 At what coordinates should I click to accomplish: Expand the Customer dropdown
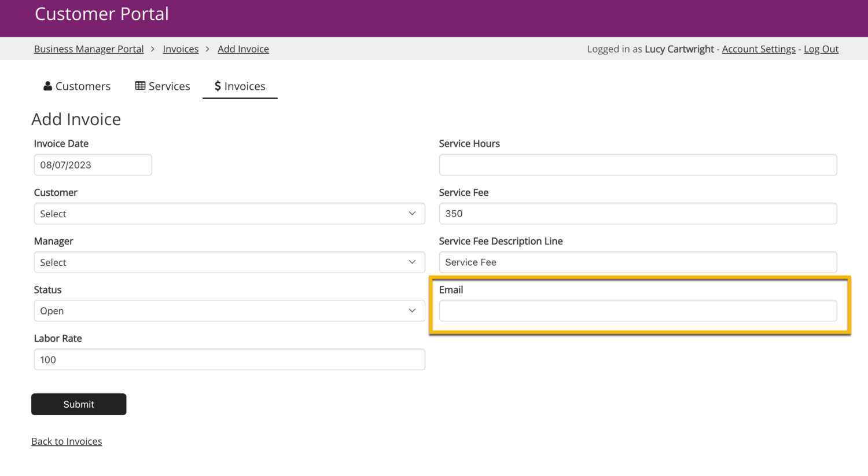click(x=229, y=214)
